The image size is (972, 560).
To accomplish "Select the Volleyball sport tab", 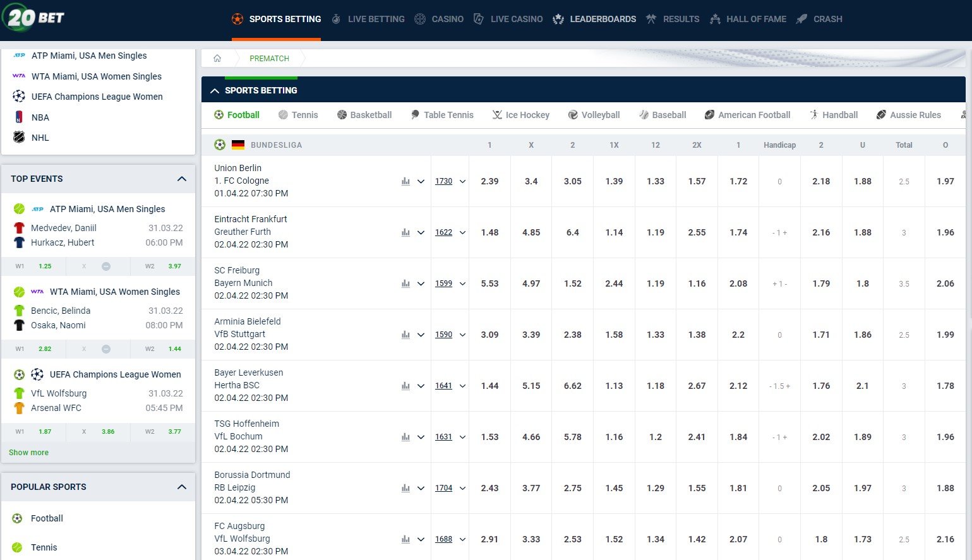I will 594,115.
